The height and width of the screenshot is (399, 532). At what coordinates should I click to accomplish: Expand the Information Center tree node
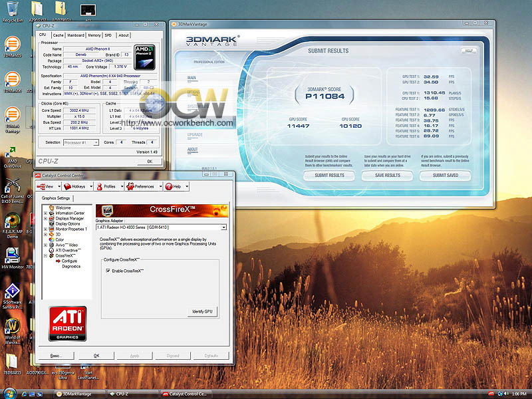(45, 213)
